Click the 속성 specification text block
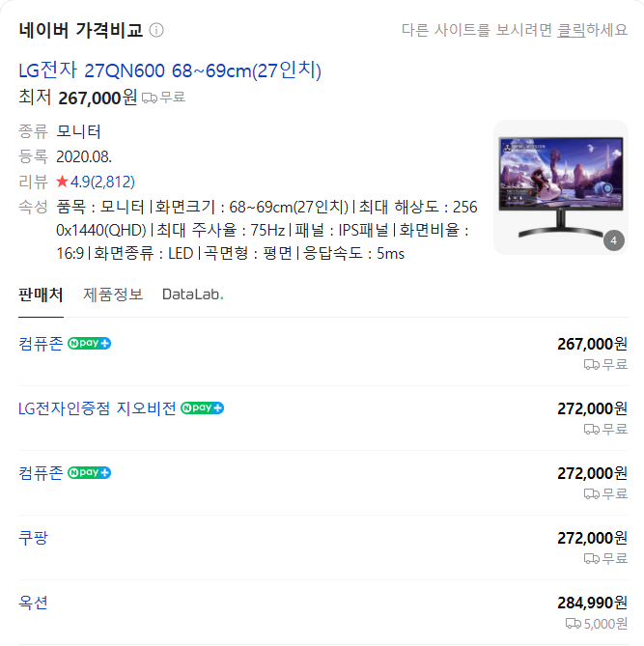 click(266, 230)
